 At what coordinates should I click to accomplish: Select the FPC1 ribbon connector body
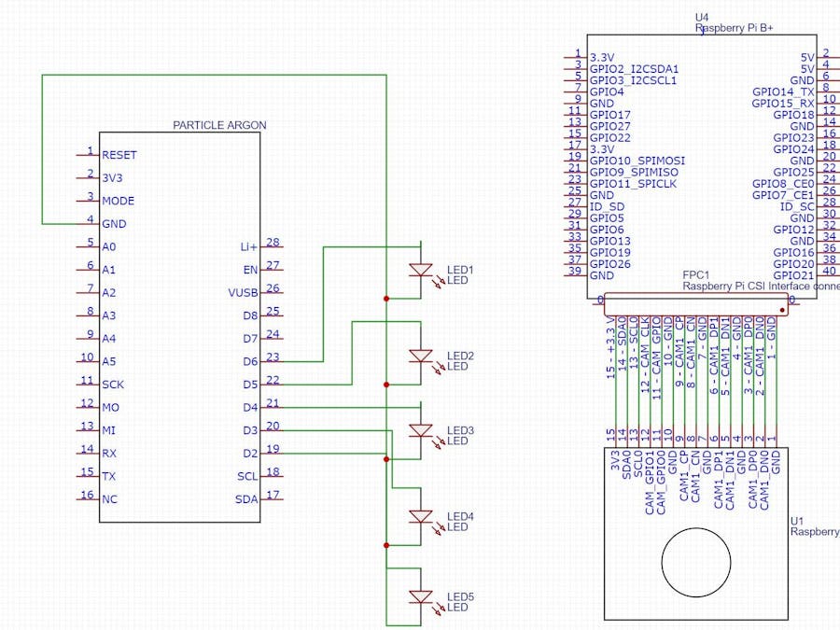696,304
